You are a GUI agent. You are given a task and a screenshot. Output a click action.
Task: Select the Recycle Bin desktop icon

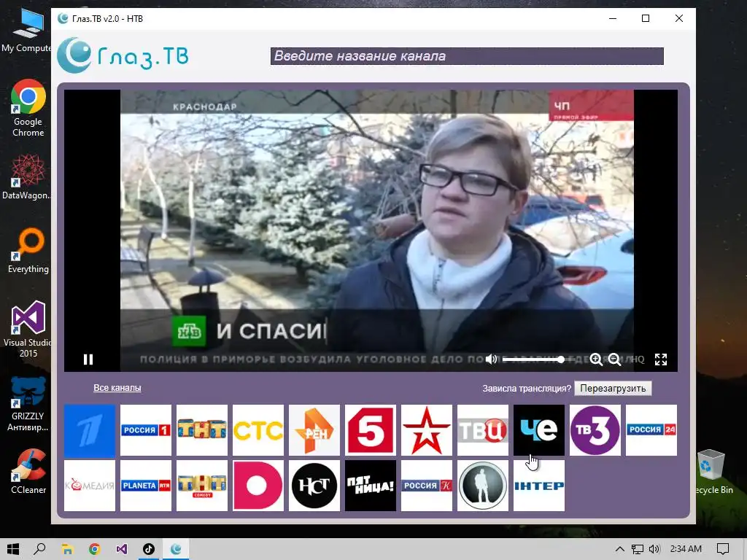coord(712,472)
